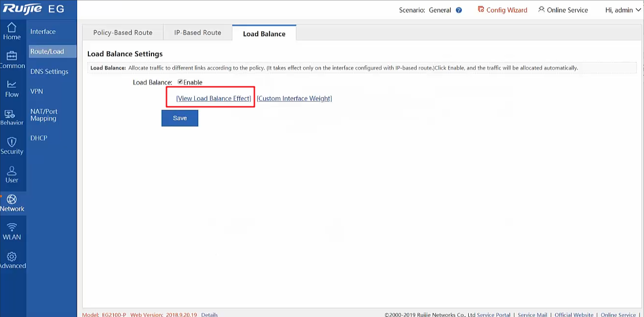Switch to the IP-Based Route tab

pos(198,32)
